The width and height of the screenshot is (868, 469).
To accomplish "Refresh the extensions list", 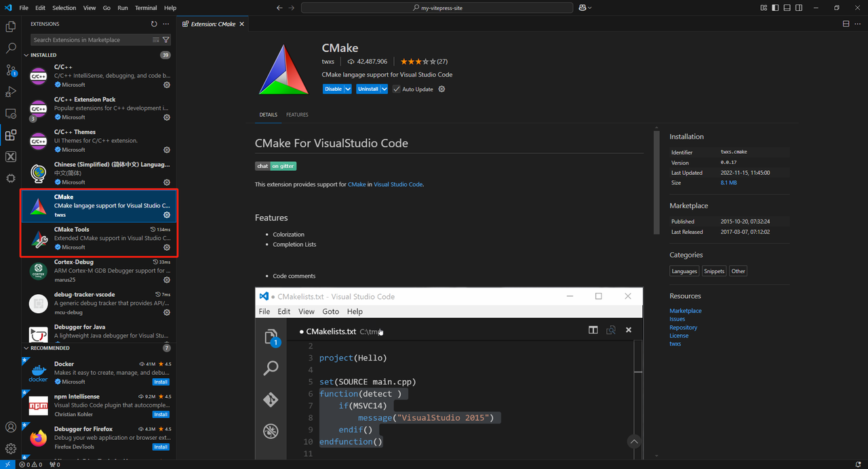I will [x=154, y=24].
